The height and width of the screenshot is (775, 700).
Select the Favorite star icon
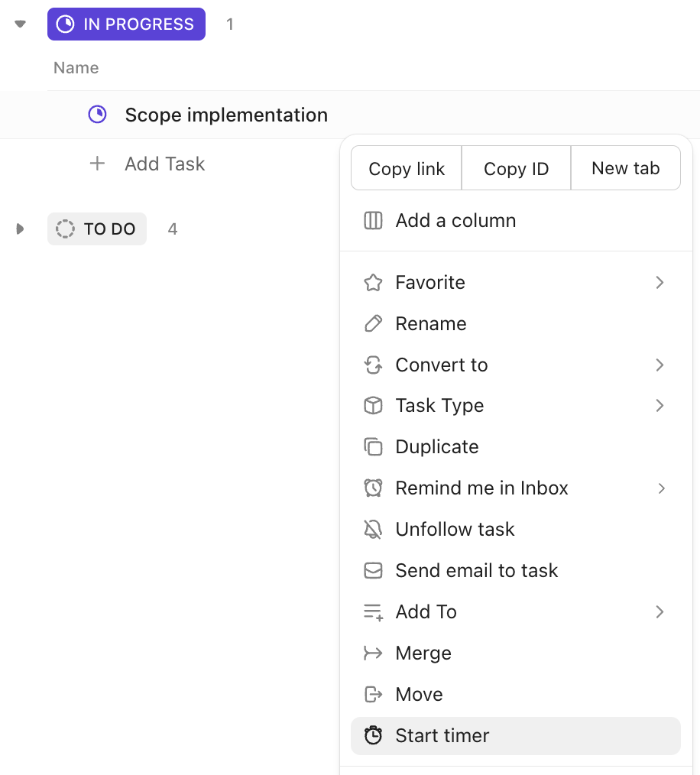pyautogui.click(x=373, y=282)
